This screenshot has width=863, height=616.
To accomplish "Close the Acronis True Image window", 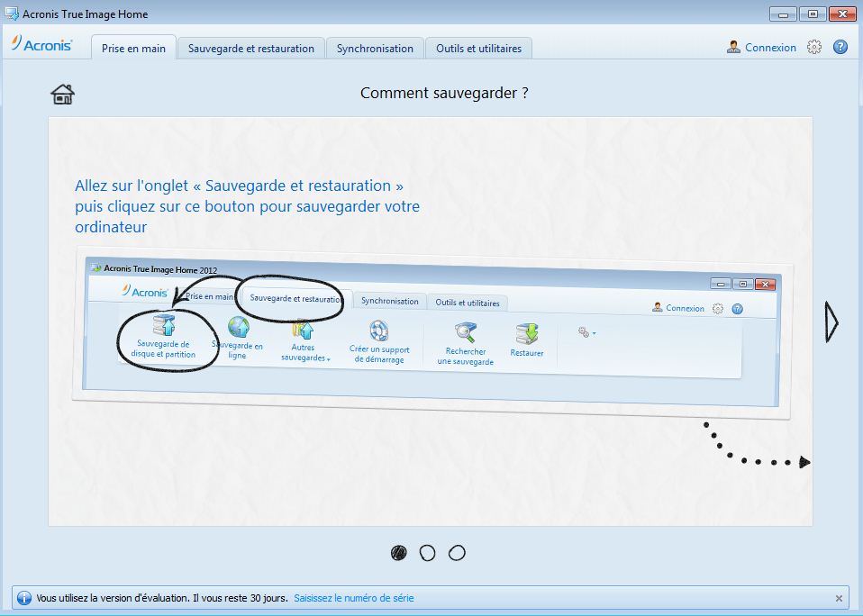I will 842,14.
